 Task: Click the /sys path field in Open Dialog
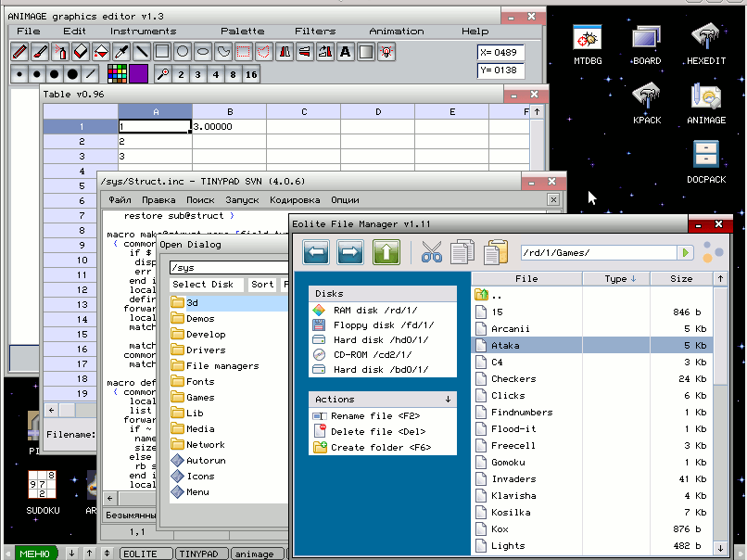point(229,267)
